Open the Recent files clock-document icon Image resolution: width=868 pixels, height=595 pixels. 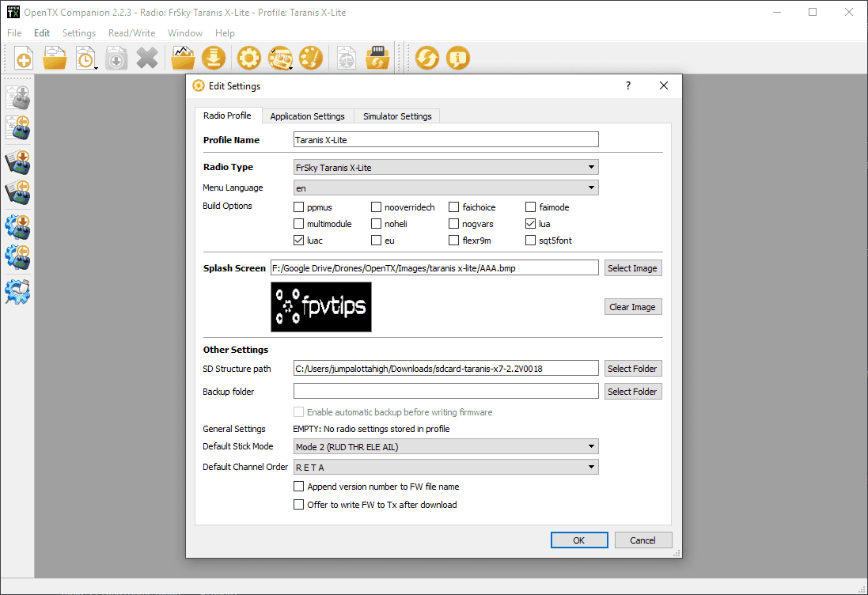[x=86, y=58]
